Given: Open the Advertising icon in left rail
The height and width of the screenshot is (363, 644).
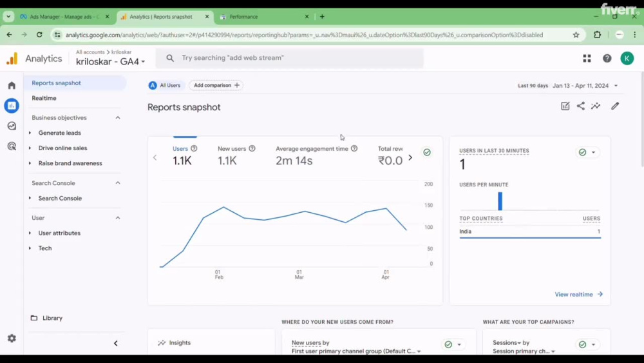Looking at the screenshot, I should (12, 146).
